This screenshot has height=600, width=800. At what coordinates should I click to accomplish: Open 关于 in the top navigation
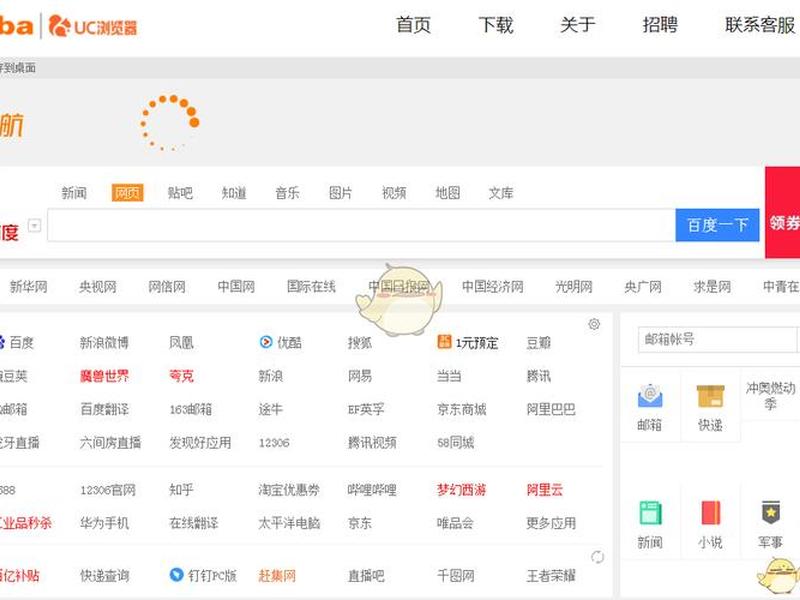[x=578, y=25]
